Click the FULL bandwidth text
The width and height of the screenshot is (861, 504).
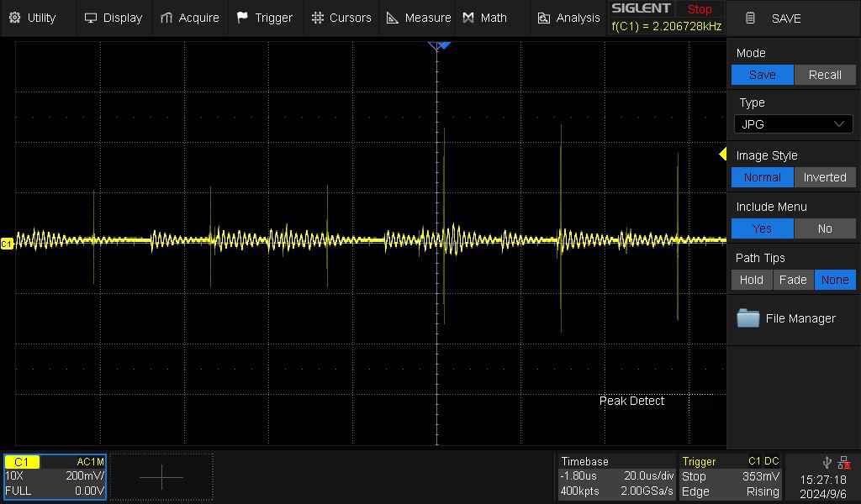click(18, 491)
